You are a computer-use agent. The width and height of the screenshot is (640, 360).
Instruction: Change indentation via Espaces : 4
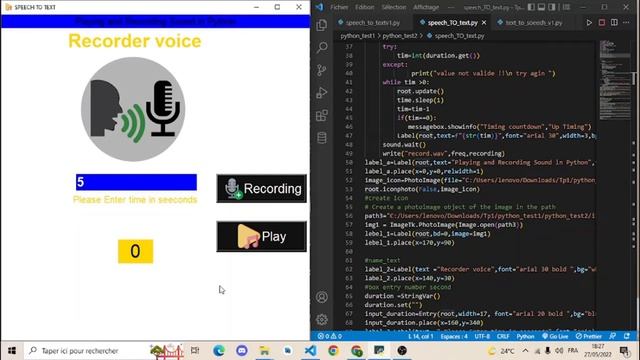tap(454, 336)
